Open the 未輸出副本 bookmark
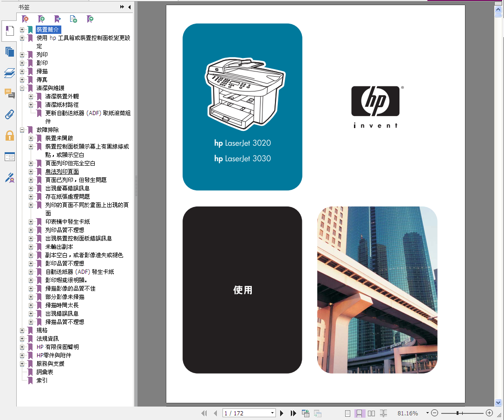Screen dimensions: 504x420 click(59, 246)
